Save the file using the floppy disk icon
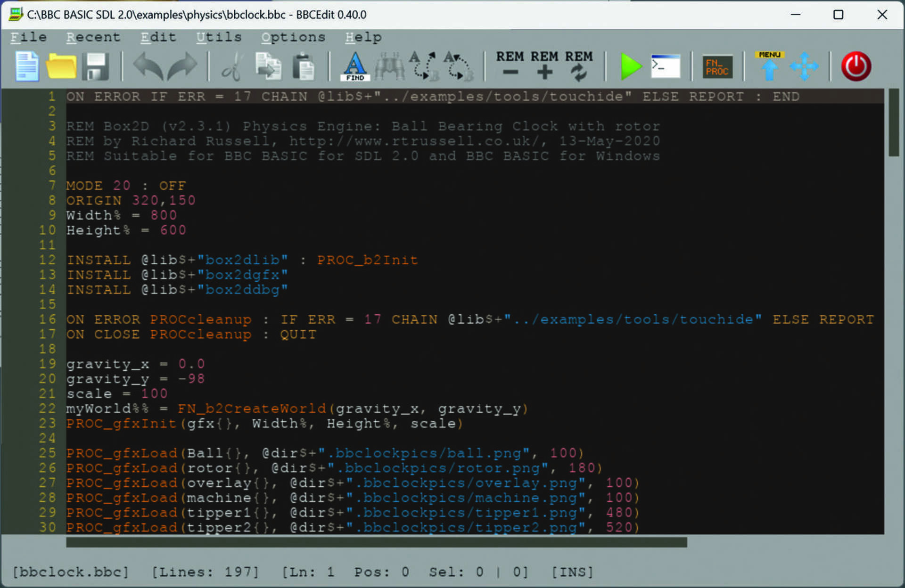The width and height of the screenshot is (905, 588). tap(96, 66)
